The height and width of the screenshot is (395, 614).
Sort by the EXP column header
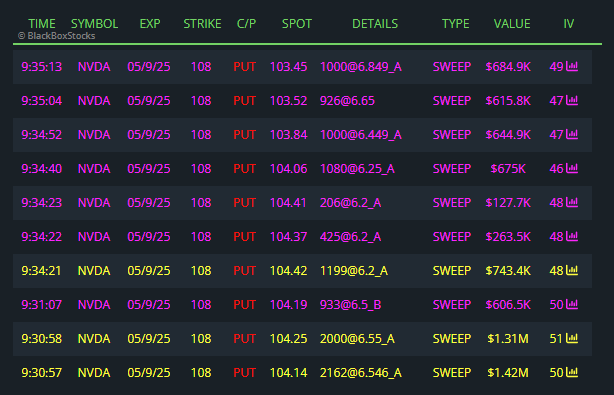pyautogui.click(x=150, y=24)
